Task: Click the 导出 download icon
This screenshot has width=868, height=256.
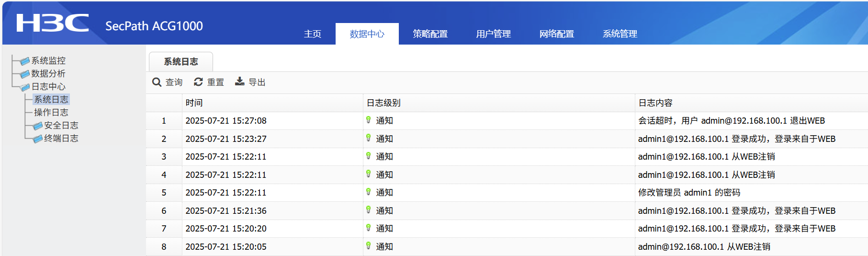Action: coord(240,81)
